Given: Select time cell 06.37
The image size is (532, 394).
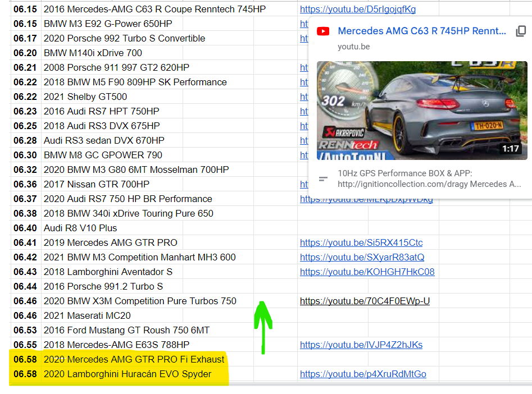Looking at the screenshot, I should click(25, 199).
